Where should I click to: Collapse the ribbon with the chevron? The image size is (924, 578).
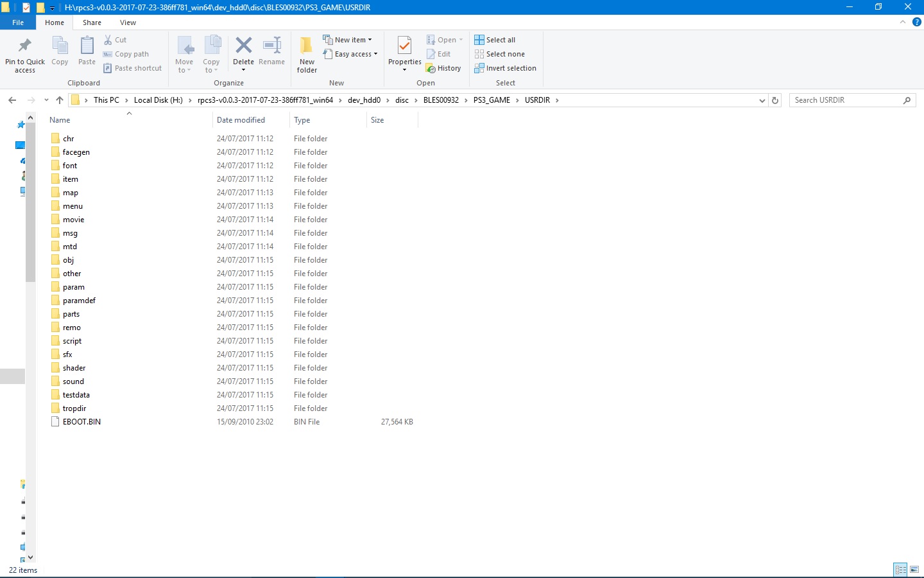902,22
